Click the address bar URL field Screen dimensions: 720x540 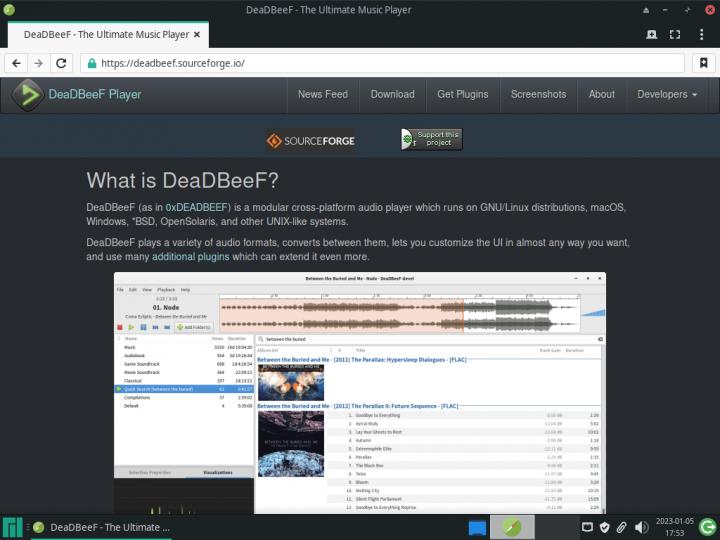click(x=380, y=62)
